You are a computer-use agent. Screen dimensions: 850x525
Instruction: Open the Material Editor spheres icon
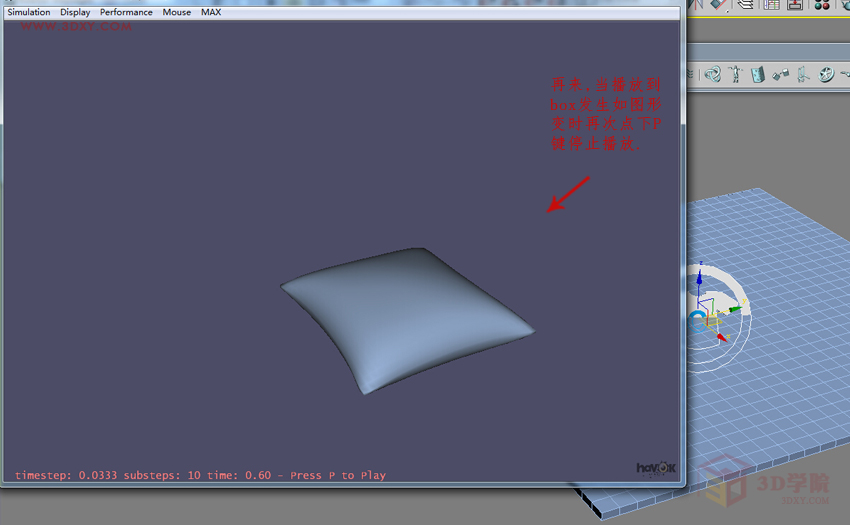pos(822,4)
